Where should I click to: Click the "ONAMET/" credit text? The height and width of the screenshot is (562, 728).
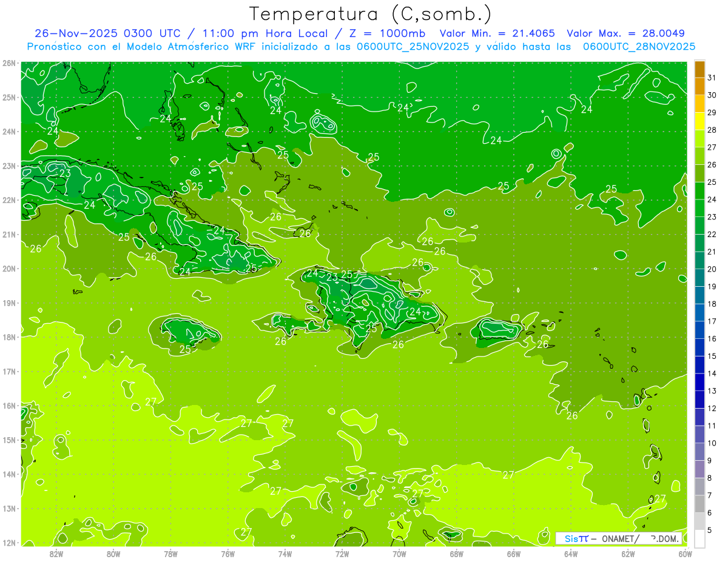619,538
